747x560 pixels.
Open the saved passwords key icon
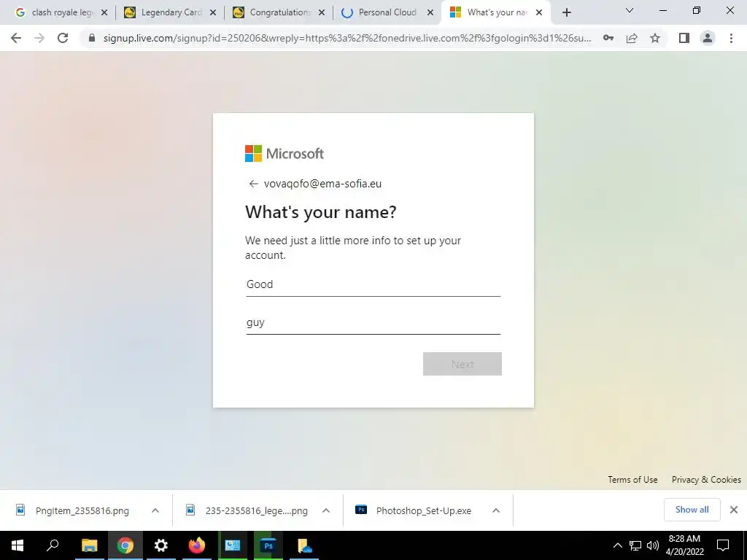pos(608,38)
